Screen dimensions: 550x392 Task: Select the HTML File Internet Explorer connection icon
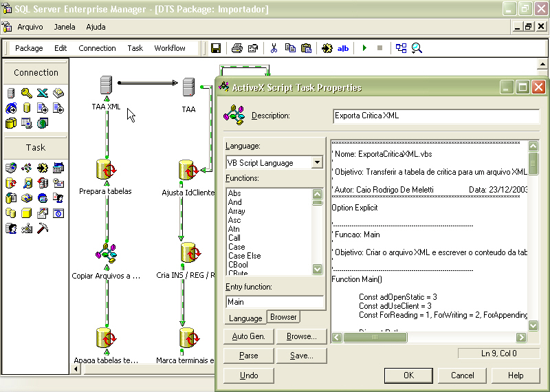tap(11, 108)
